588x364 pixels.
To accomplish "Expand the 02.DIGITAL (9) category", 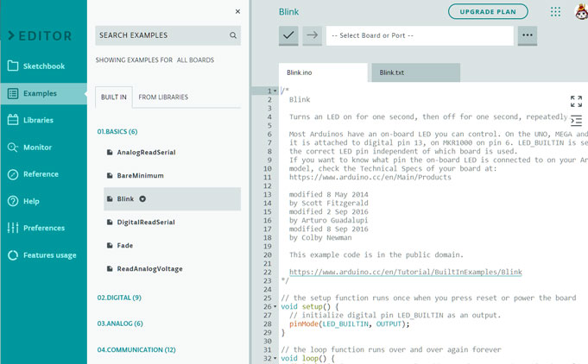I will click(x=119, y=298).
